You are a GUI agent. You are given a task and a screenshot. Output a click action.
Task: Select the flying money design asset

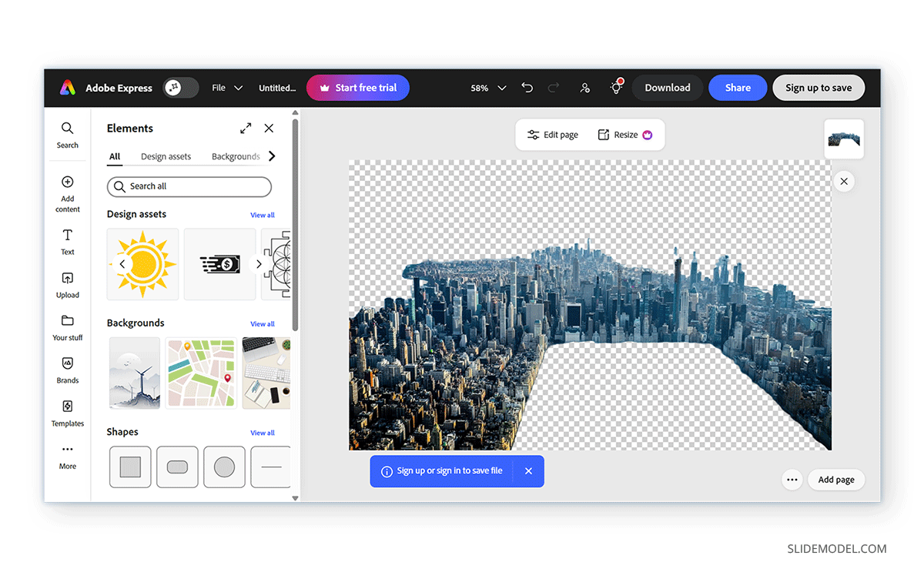[219, 264]
